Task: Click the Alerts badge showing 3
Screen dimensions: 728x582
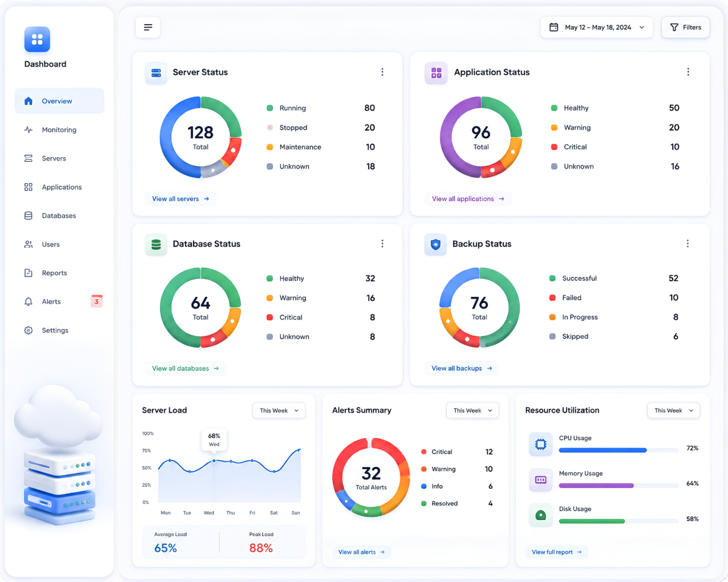Action: [96, 301]
